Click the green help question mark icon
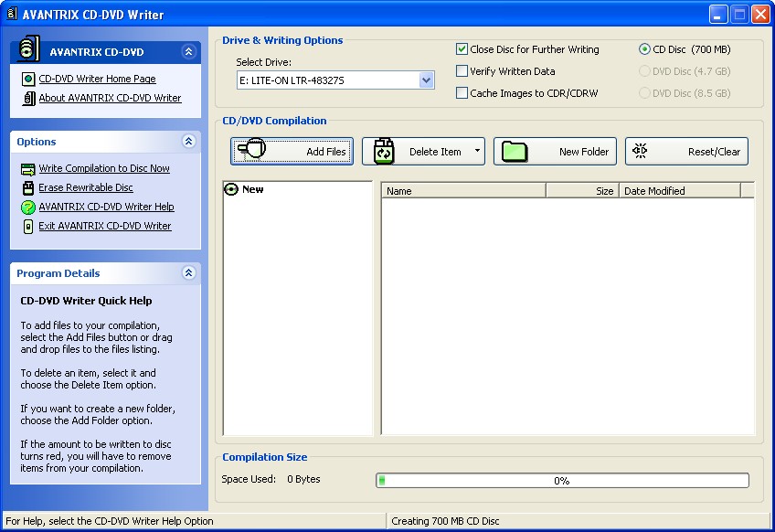This screenshot has width=775, height=532. pyautogui.click(x=28, y=207)
